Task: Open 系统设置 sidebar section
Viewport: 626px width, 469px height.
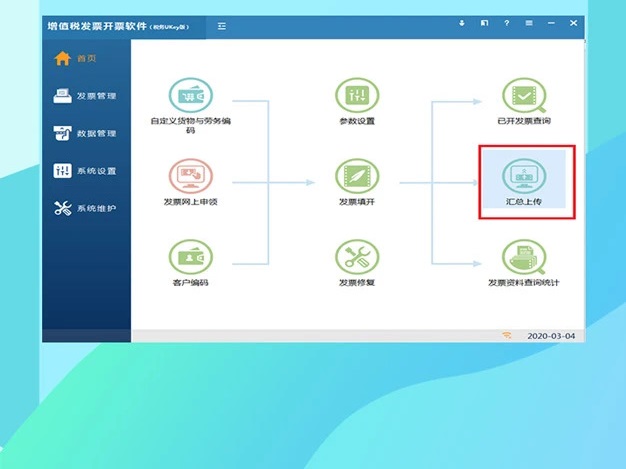Action: (84, 171)
